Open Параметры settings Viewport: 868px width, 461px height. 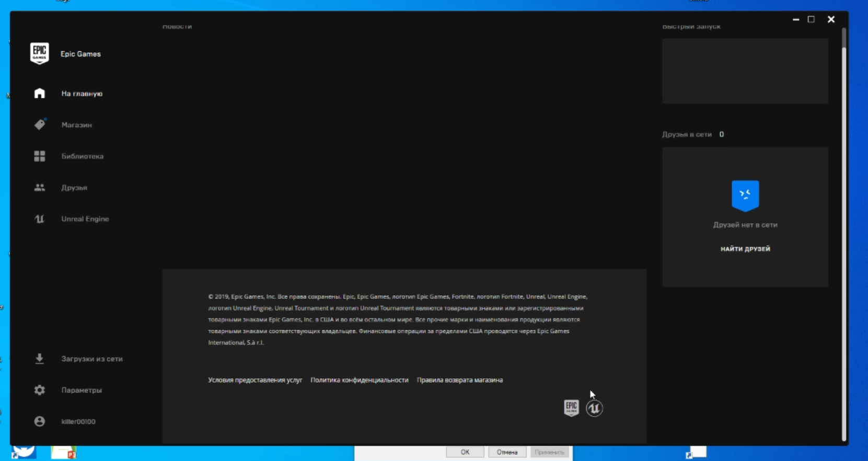click(82, 390)
